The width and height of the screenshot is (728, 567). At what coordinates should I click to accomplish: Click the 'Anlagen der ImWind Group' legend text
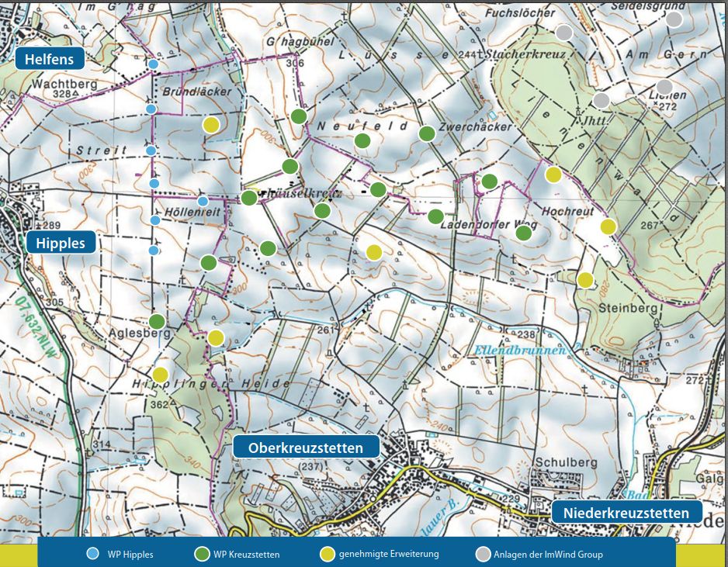point(548,554)
